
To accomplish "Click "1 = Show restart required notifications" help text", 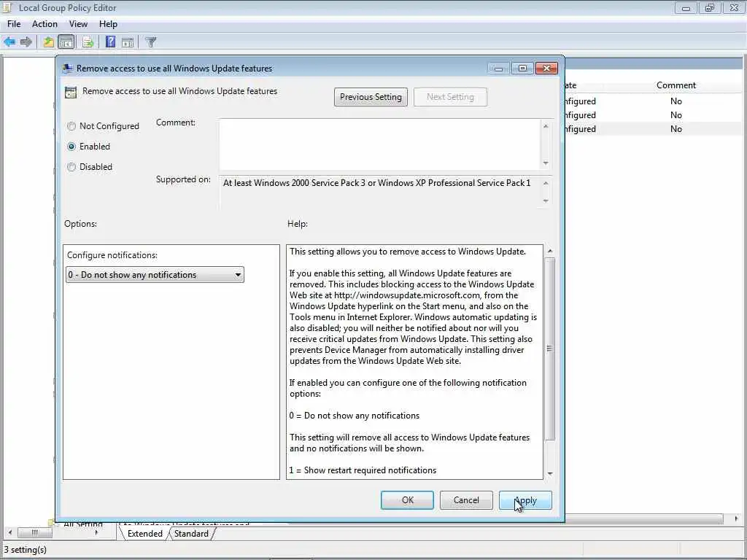I will 363,470.
